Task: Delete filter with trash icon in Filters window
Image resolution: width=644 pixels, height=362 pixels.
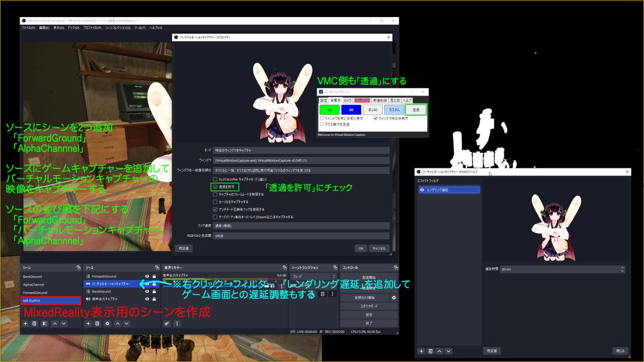Action: [x=430, y=351]
